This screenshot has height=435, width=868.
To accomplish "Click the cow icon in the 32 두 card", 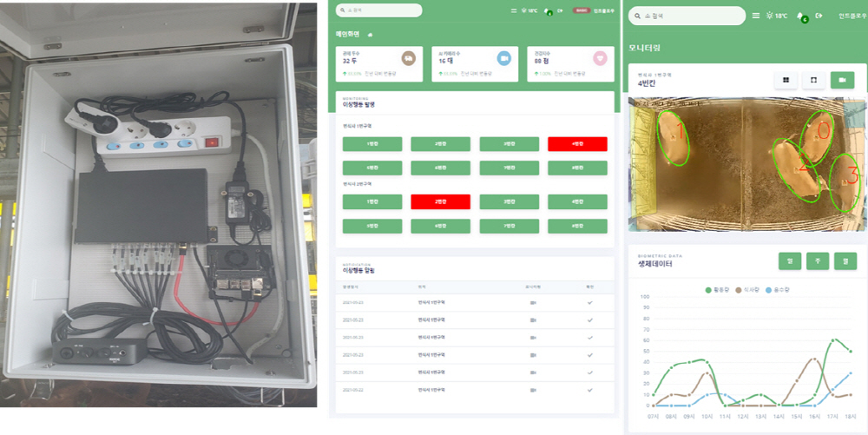I will (409, 58).
